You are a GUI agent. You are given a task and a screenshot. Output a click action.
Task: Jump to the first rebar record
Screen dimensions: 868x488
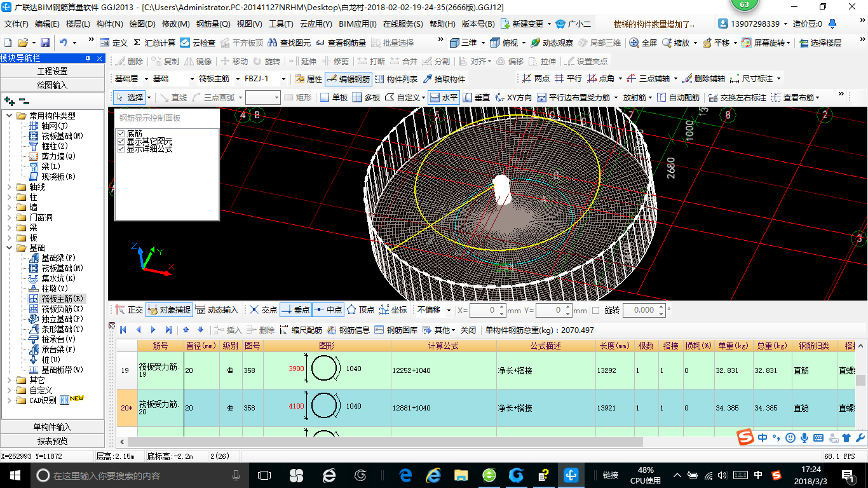point(123,330)
